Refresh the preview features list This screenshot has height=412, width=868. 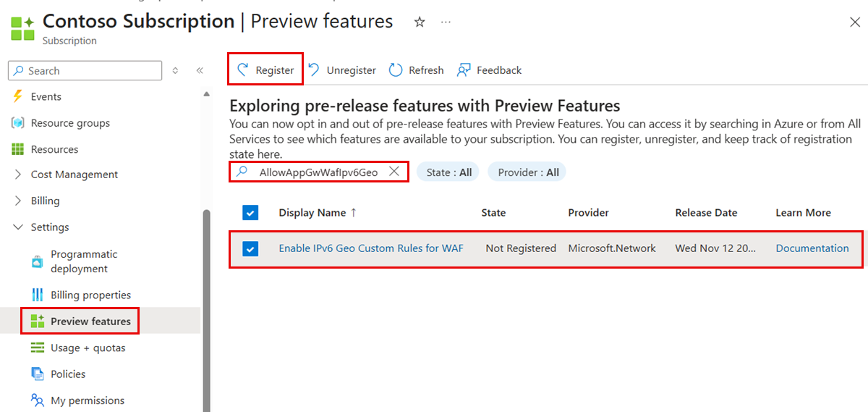tap(417, 70)
